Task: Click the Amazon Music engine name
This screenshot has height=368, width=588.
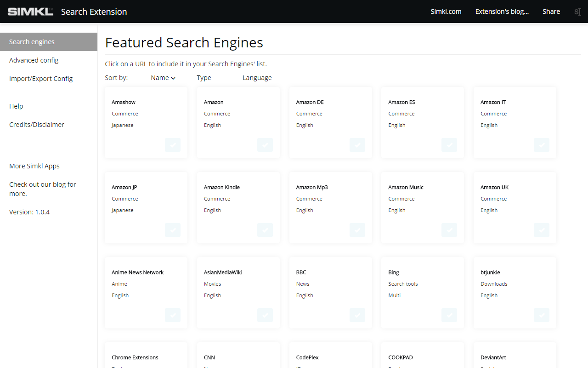Action: pos(406,187)
